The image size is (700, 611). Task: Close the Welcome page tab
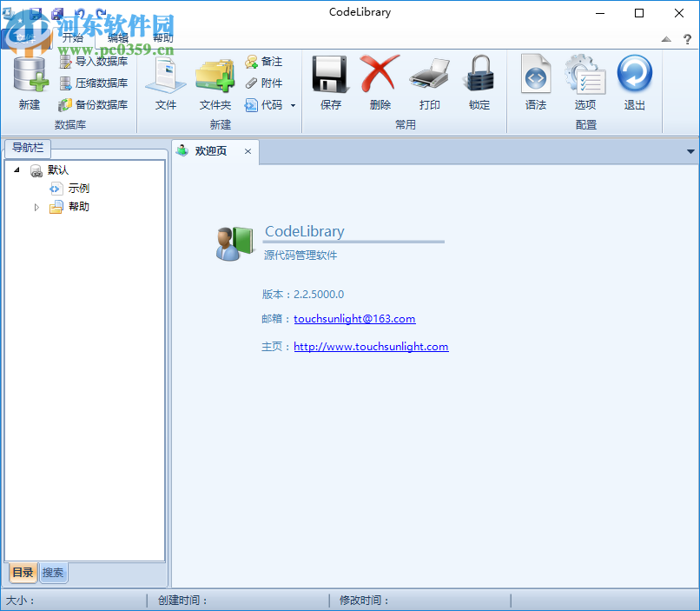coord(248,151)
